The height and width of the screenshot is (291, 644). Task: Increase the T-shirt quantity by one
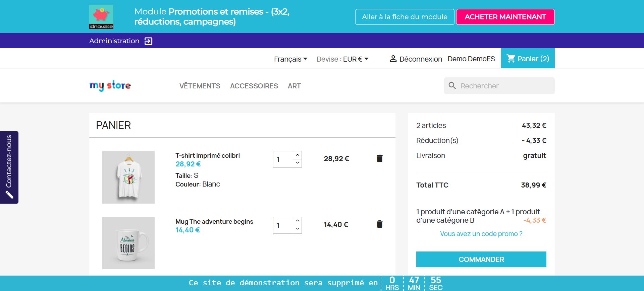coord(298,155)
